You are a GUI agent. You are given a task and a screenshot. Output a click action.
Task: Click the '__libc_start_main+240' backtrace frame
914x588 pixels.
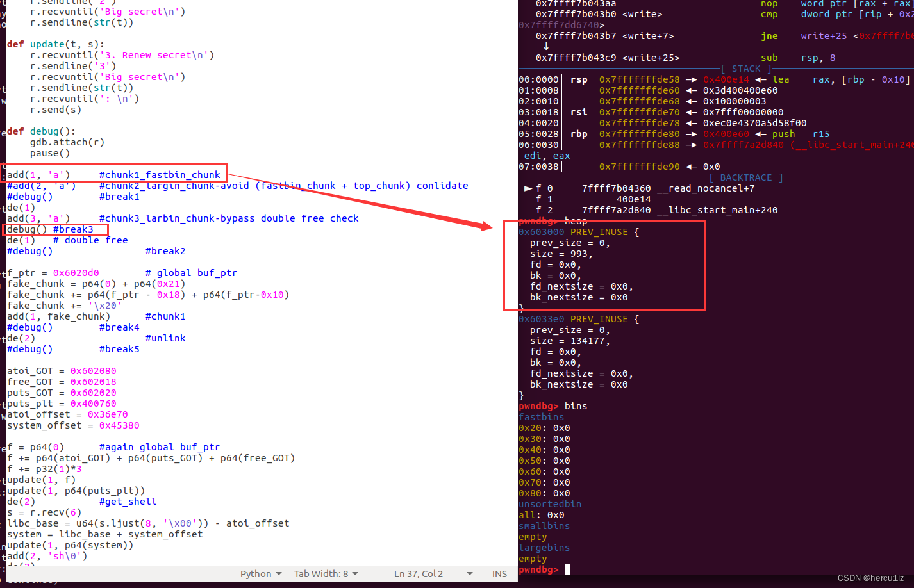[x=717, y=210]
